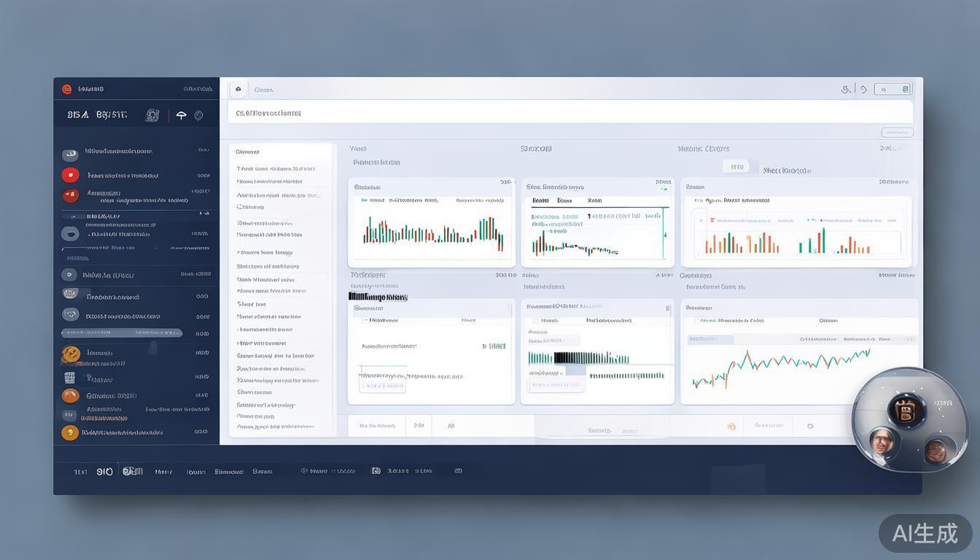Click the home icon above the search bar
980x560 pixels.
[238, 90]
